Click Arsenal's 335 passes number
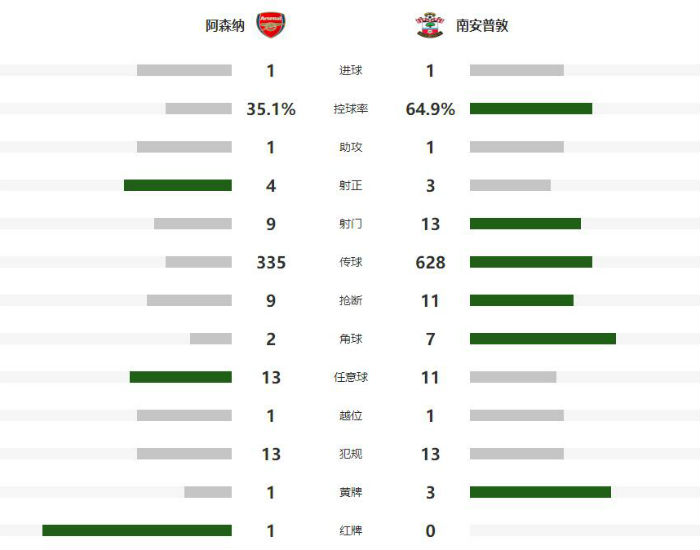This screenshot has width=700, height=550. [x=271, y=262]
